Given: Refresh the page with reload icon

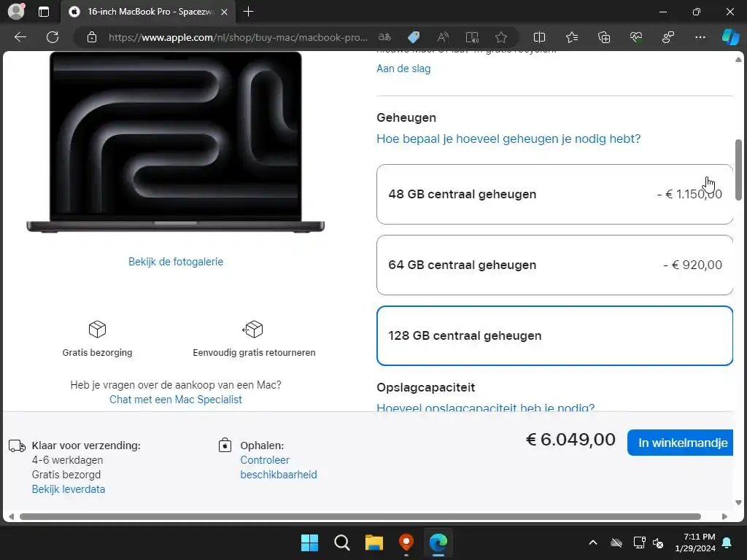Looking at the screenshot, I should tap(53, 37).
